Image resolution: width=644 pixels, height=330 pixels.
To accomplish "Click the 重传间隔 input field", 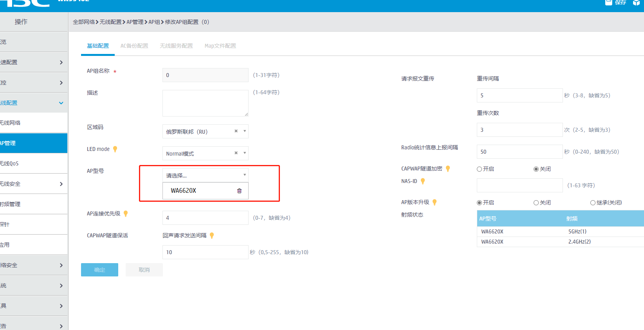I will click(520, 95).
